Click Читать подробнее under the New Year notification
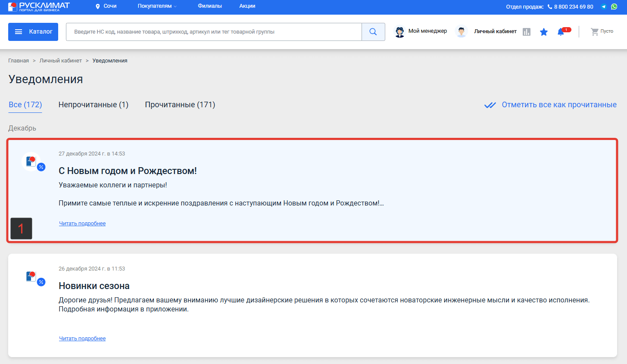This screenshot has width=627, height=364. click(82, 224)
